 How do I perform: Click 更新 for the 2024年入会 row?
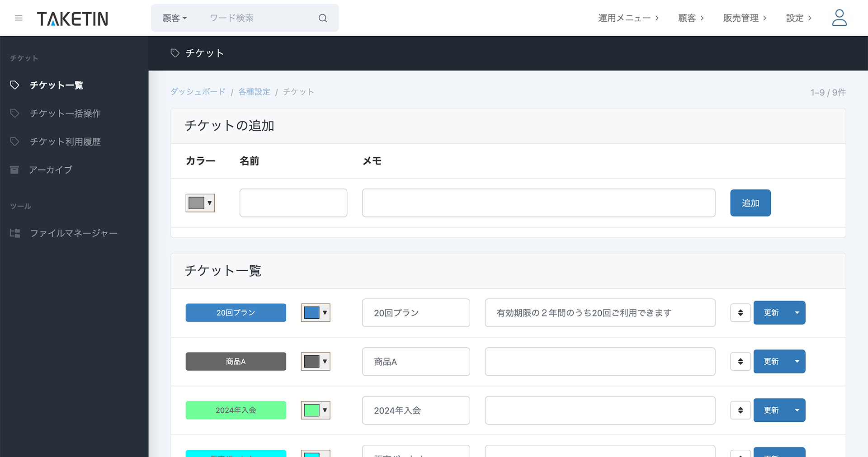pos(771,410)
